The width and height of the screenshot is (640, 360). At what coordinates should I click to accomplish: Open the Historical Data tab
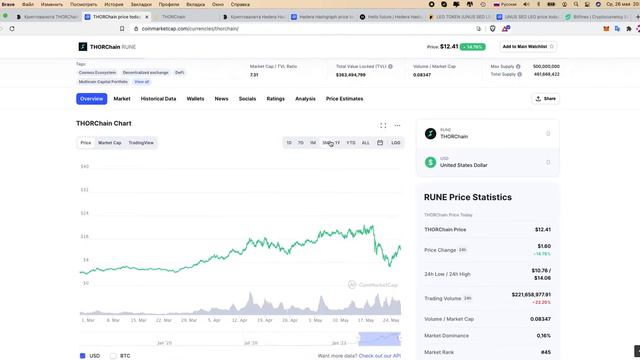[158, 99]
